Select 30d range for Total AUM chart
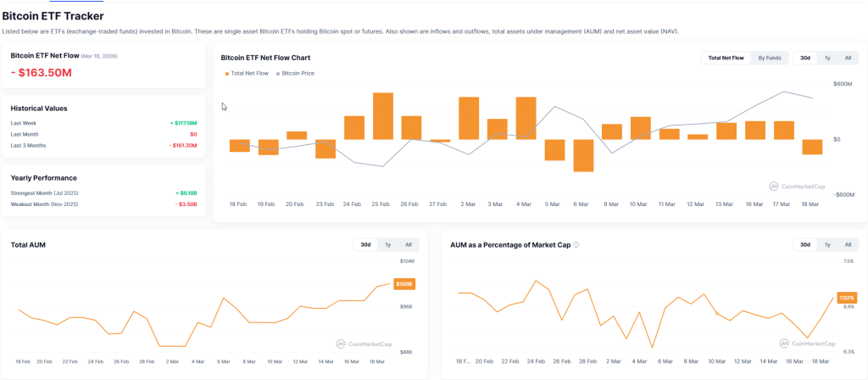868x380 pixels. point(365,245)
